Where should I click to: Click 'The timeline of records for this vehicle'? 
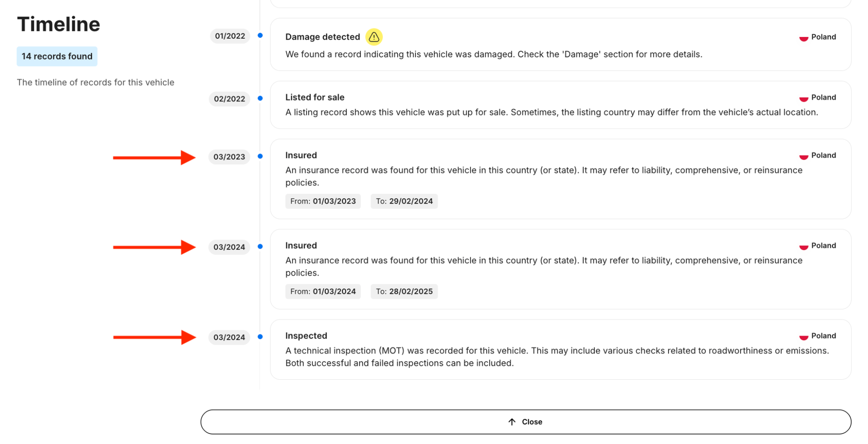[95, 82]
